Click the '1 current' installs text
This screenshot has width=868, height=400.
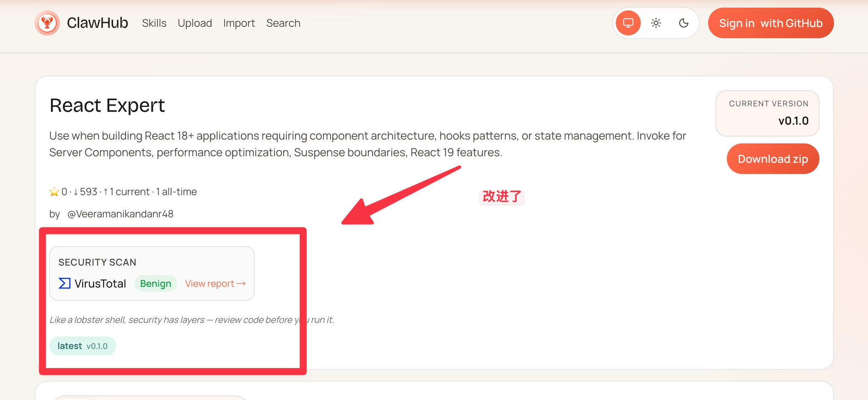pos(129,192)
